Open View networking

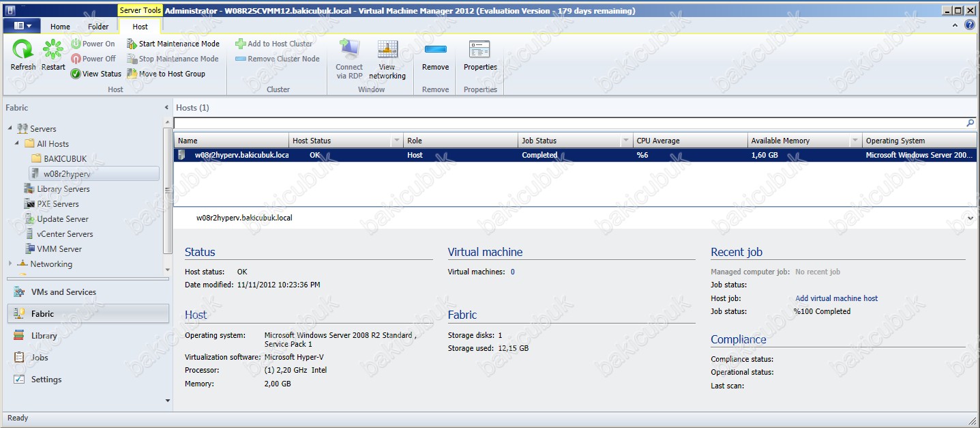point(387,60)
